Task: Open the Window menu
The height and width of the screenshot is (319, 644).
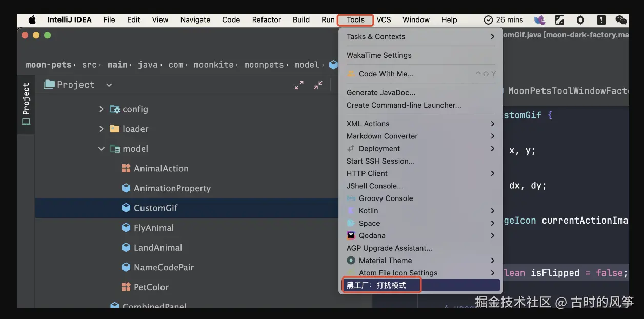Action: 416,20
